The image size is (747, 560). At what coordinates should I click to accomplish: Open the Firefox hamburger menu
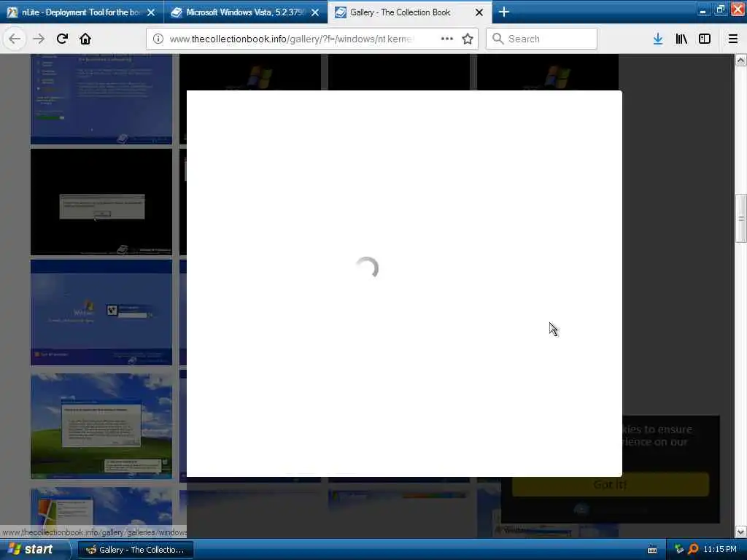(x=733, y=39)
